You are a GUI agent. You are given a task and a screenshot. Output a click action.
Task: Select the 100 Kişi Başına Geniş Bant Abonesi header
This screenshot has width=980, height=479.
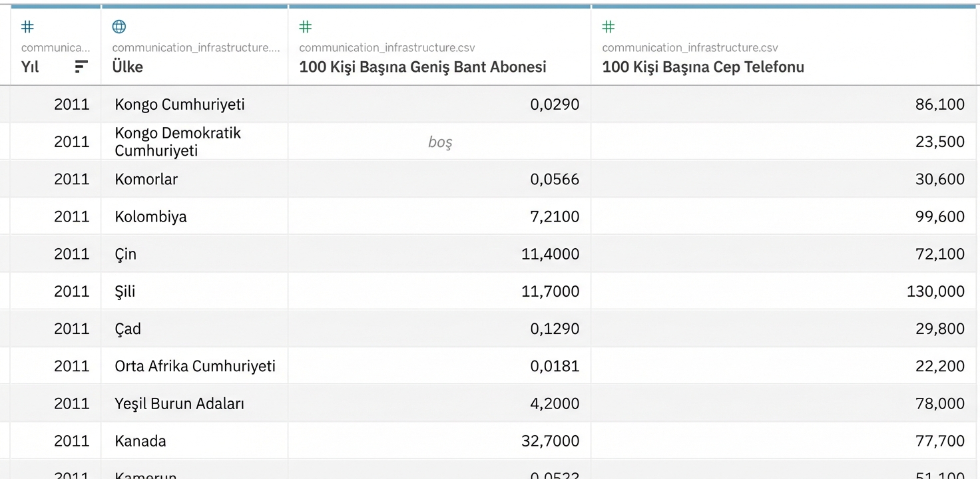pos(423,67)
